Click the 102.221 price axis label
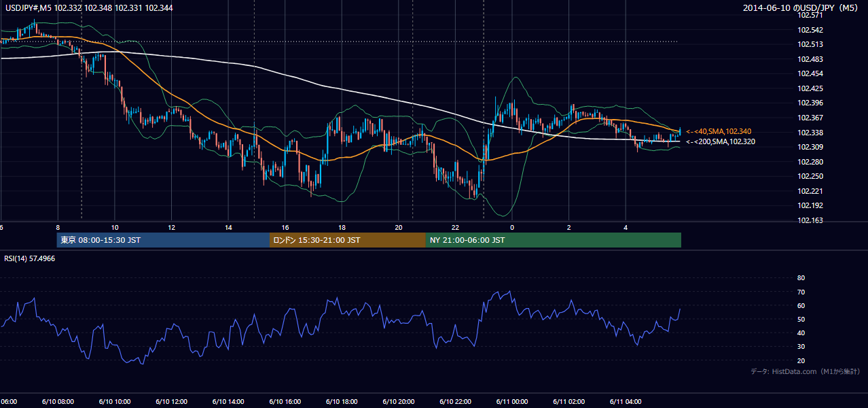This screenshot has height=408, width=868. (x=810, y=191)
